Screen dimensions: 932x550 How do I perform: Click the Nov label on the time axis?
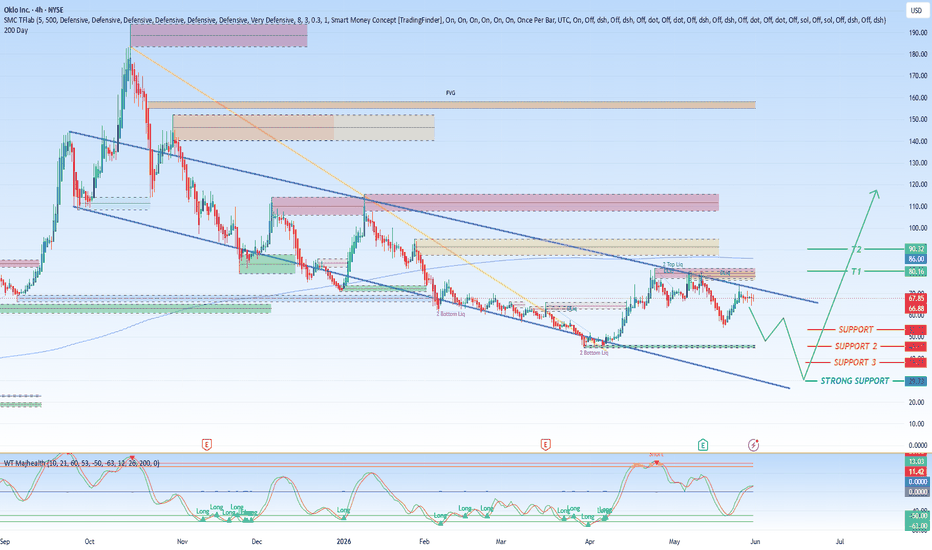[x=182, y=542]
